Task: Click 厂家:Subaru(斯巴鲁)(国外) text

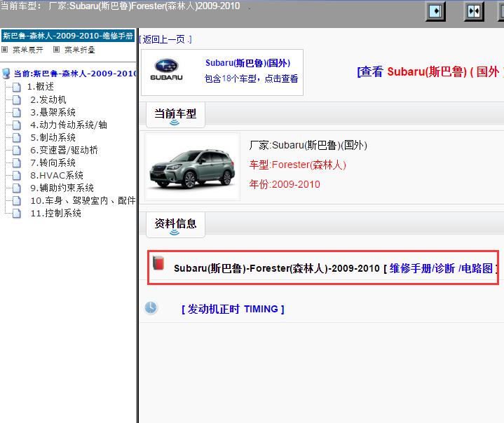Action: [308, 145]
